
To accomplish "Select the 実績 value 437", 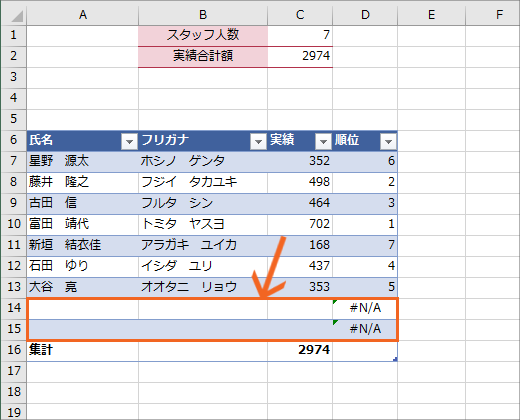I will click(300, 266).
